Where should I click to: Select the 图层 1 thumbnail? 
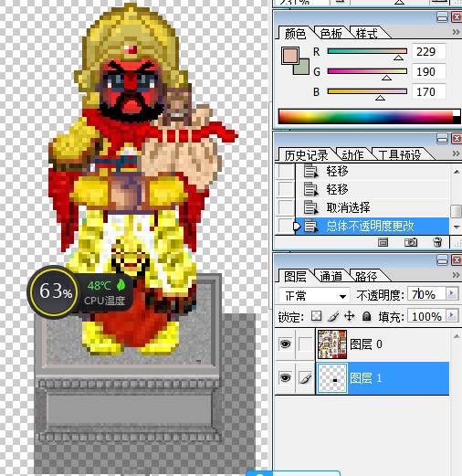tap(332, 378)
